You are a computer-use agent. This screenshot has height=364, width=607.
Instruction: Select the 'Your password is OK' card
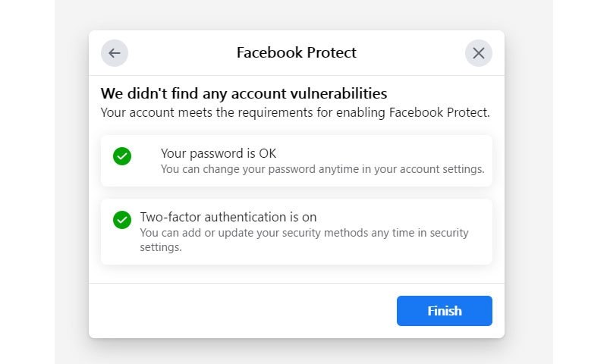(297, 161)
